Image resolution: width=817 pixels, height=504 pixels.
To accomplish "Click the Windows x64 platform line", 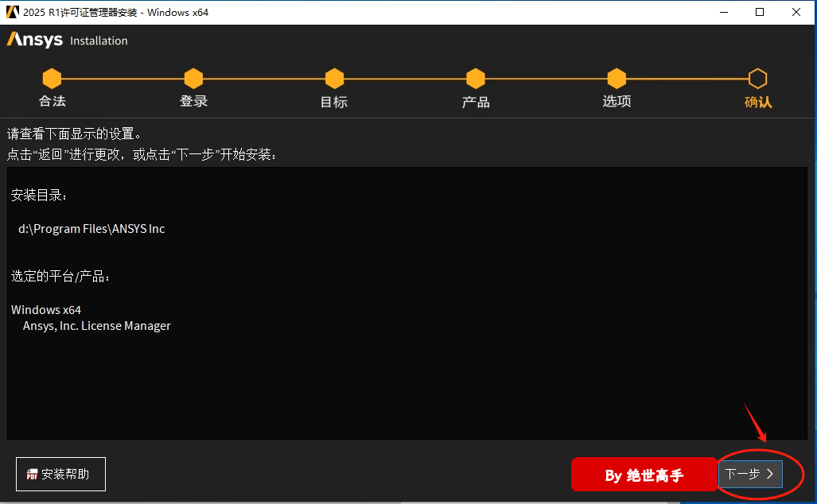I will coord(46,310).
